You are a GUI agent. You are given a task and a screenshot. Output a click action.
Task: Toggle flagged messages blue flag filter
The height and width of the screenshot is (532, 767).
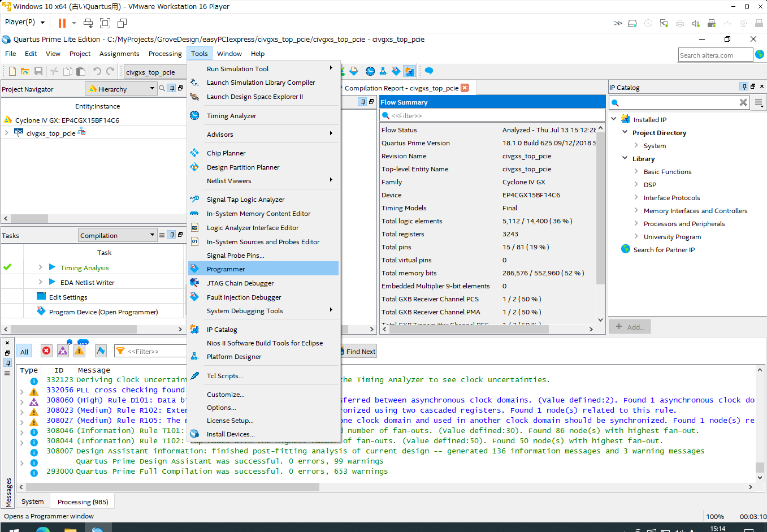coord(101,351)
